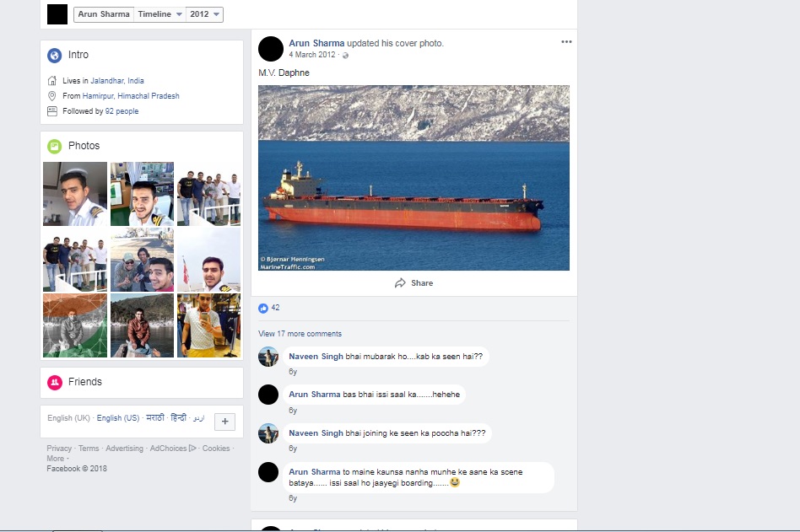Open the Terms footer link
800x532 pixels.
pos(89,449)
